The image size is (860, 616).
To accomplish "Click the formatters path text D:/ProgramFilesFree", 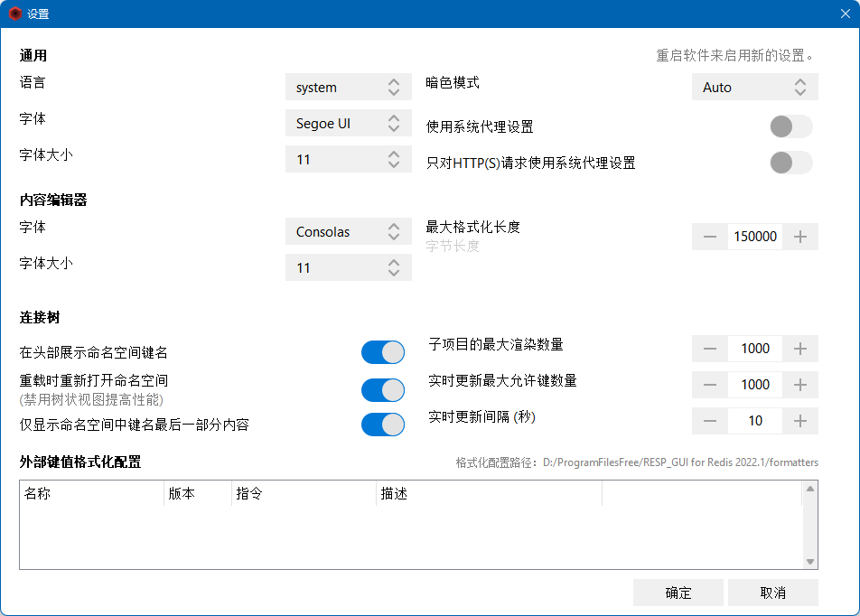I will pyautogui.click(x=680, y=462).
